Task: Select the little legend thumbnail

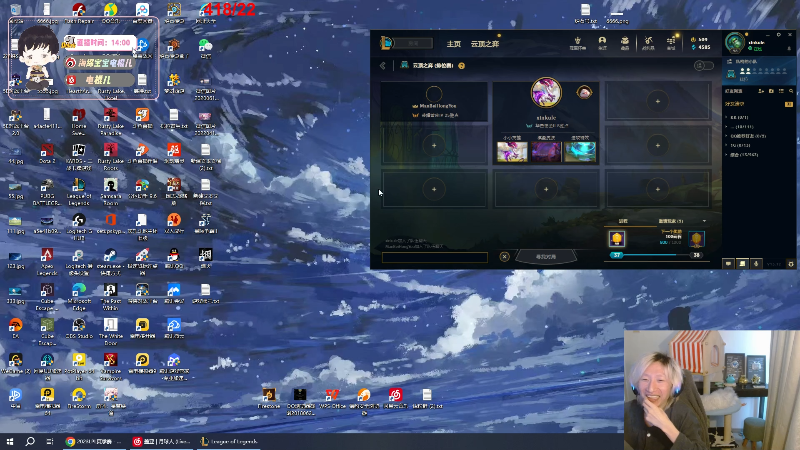Action: (x=512, y=152)
